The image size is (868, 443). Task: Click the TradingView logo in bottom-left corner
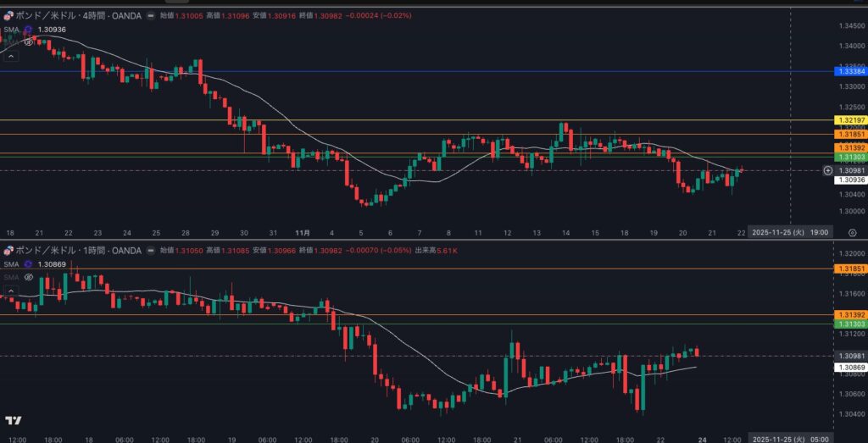point(13,421)
